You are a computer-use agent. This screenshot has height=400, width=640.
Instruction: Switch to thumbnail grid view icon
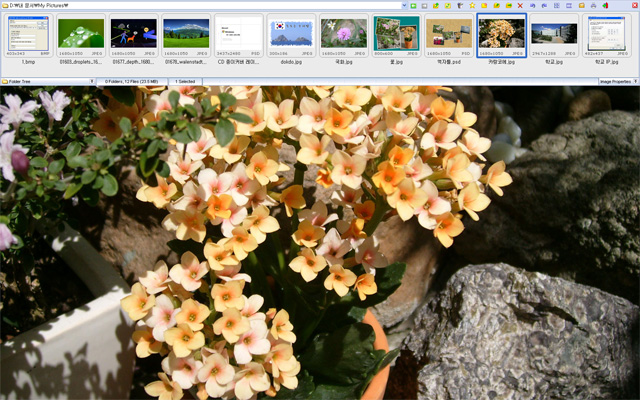click(x=557, y=6)
